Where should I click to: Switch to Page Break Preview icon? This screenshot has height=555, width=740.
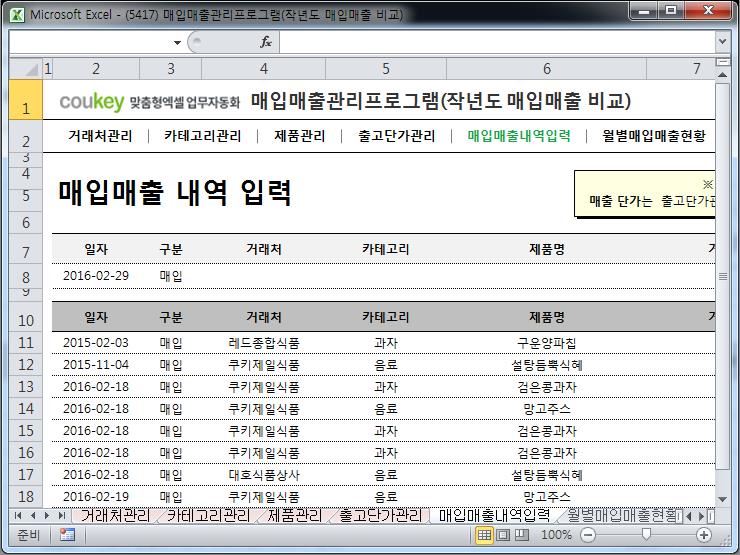click(521, 535)
